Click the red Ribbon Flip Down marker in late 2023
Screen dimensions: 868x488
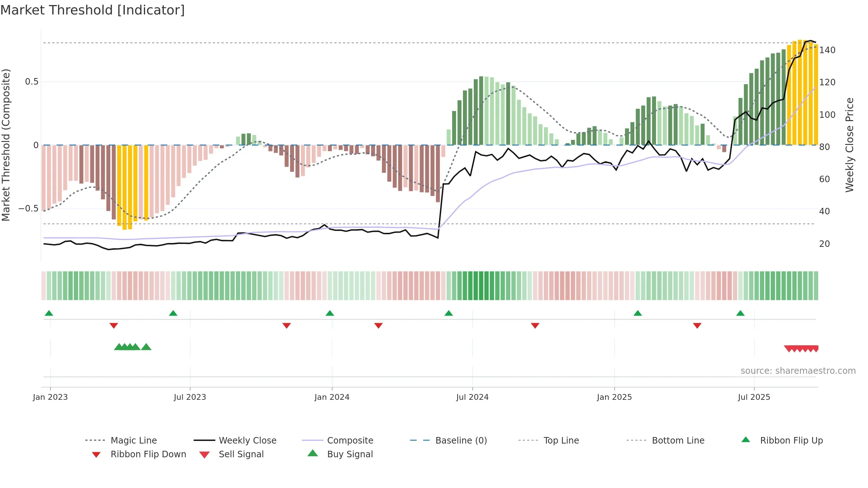pos(287,326)
